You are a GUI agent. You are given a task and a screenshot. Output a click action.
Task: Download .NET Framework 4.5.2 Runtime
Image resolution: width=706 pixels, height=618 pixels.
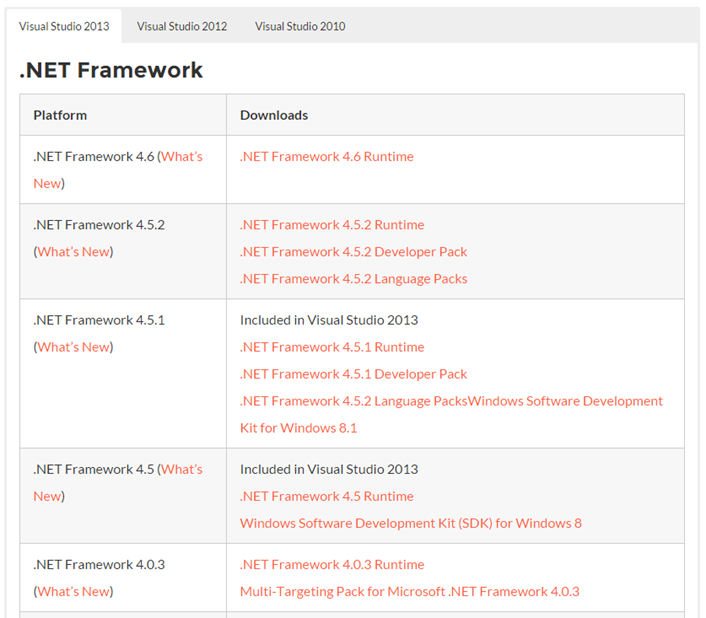(x=332, y=225)
